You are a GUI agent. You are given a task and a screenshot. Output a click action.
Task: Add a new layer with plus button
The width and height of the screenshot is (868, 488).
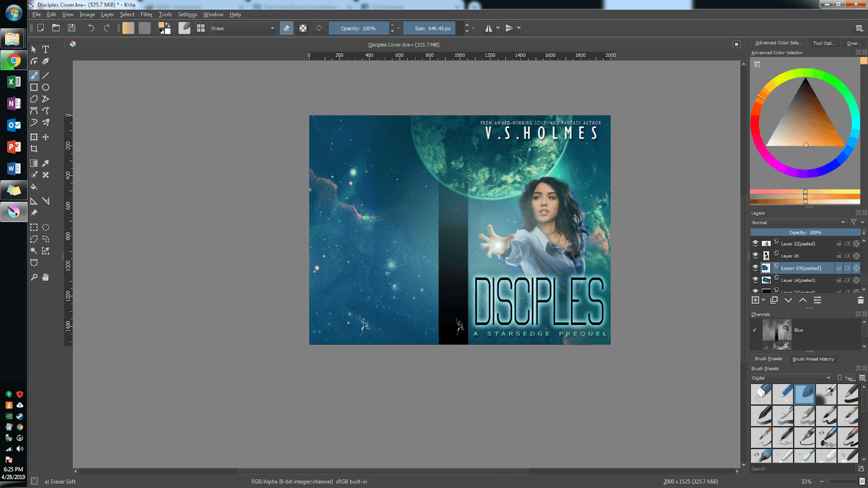(755, 300)
